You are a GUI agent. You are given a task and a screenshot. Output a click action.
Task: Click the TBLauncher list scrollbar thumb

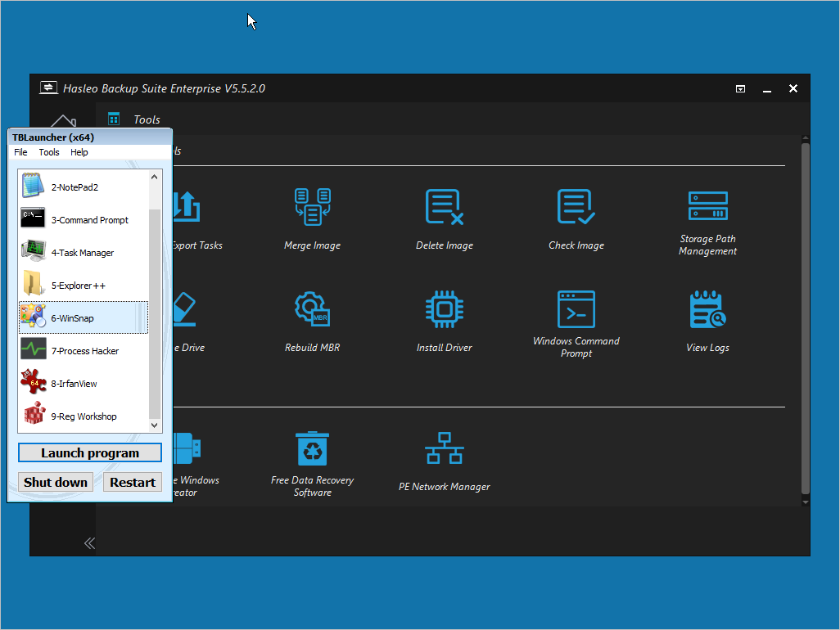click(x=154, y=313)
